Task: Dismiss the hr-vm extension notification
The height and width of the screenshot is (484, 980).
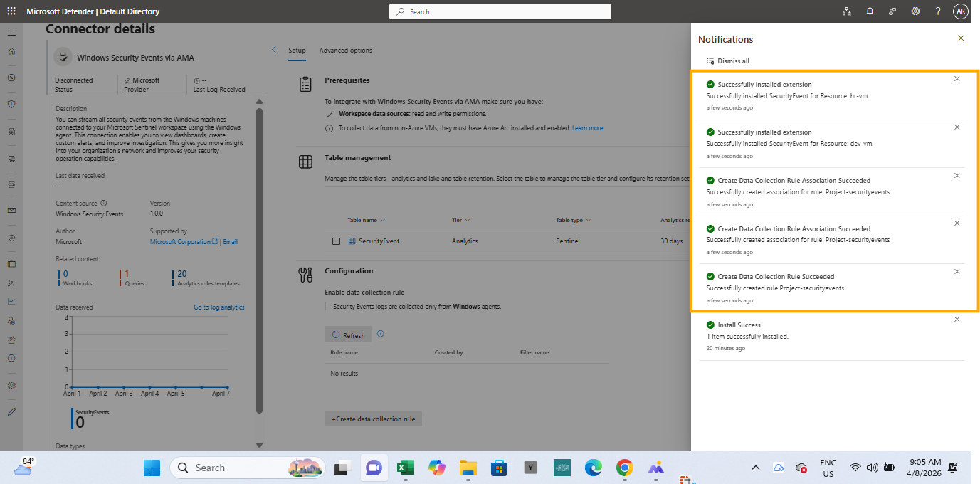Action: pos(957,79)
